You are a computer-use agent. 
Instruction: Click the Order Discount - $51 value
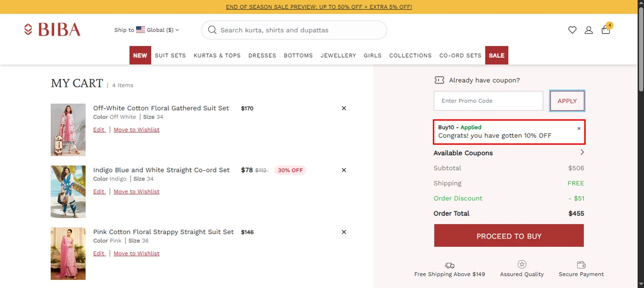click(x=576, y=199)
